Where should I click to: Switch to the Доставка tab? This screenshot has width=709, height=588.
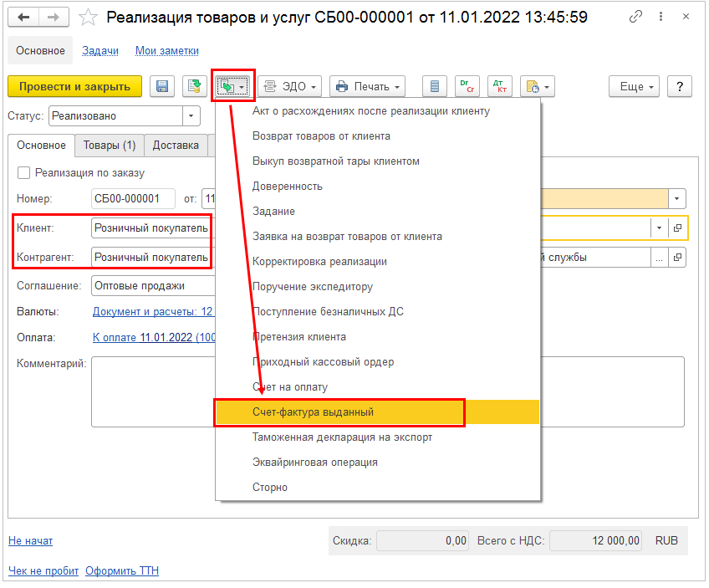click(x=176, y=146)
